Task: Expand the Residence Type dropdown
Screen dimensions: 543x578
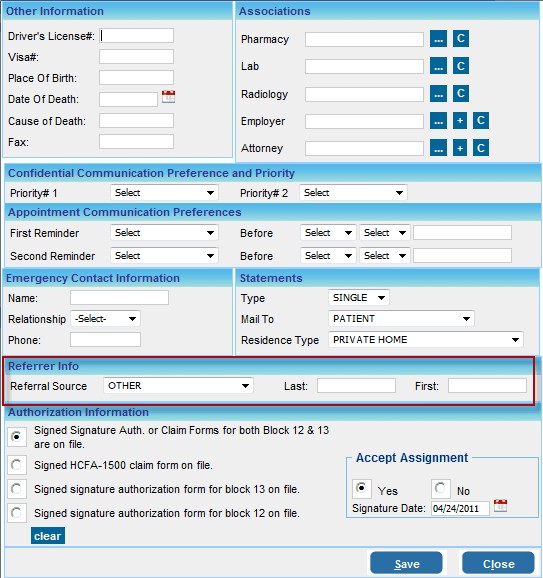Action: [426, 340]
